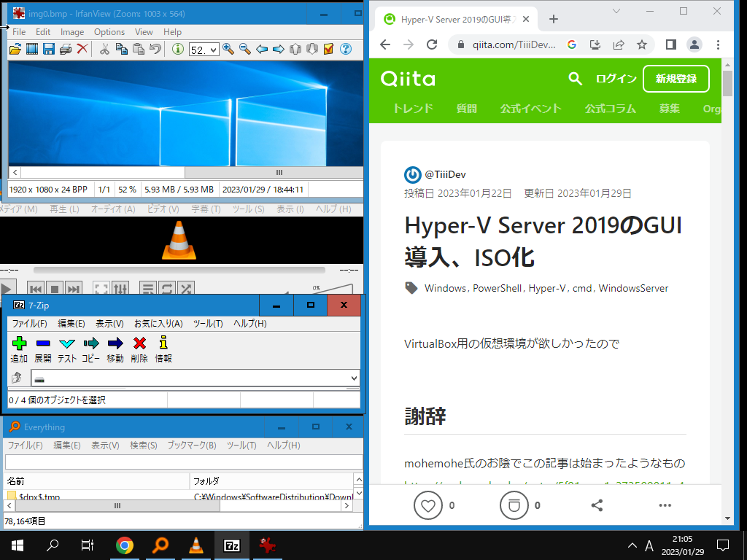This screenshot has height=560, width=747.
Task: Open Chrome's tab search chevron
Action: 616,12
